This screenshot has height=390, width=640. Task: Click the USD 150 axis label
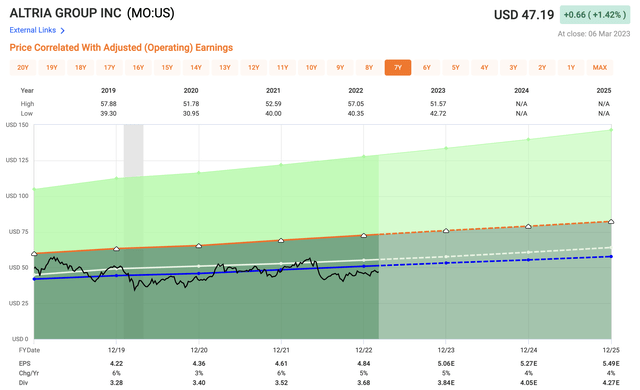coord(17,125)
